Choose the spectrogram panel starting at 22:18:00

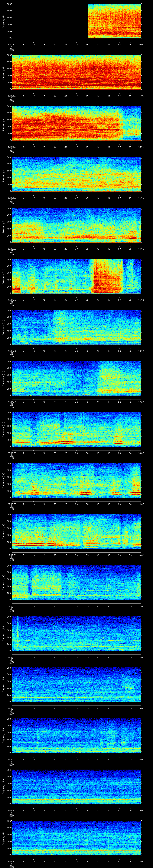click(x=77, y=480)
